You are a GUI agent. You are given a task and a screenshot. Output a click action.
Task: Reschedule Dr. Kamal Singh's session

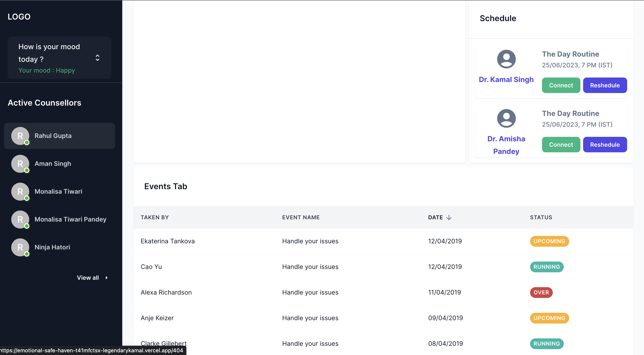[605, 85]
